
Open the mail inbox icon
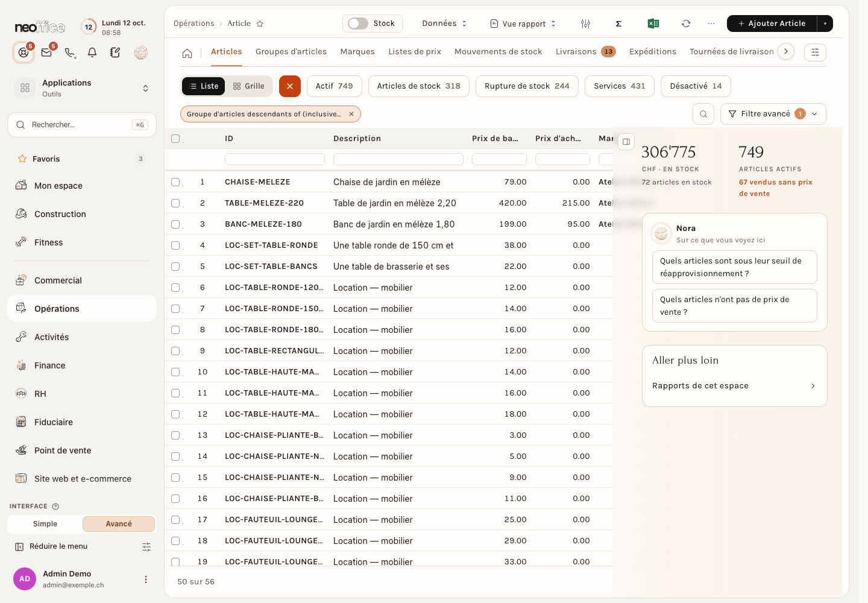coord(46,52)
